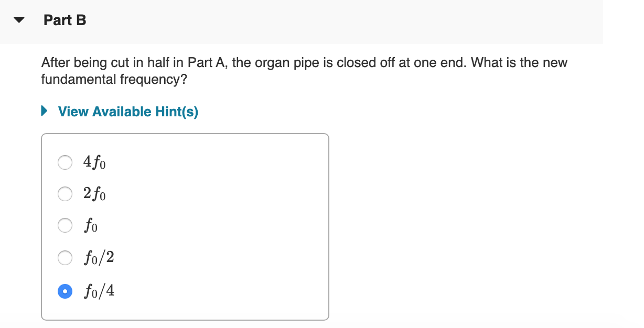The image size is (644, 328).
Task: Click the 4f₀ label text
Action: pyautogui.click(x=94, y=162)
